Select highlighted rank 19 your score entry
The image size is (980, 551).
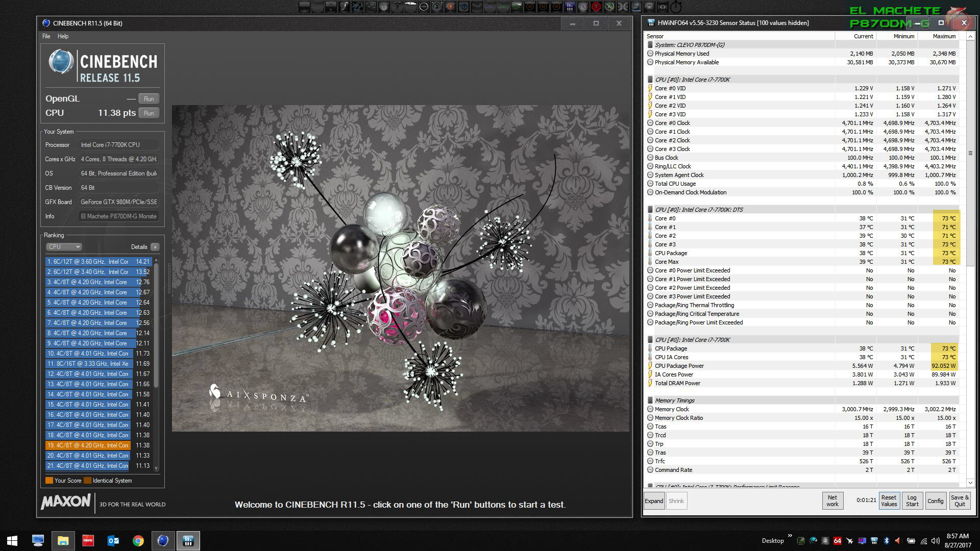coord(88,445)
